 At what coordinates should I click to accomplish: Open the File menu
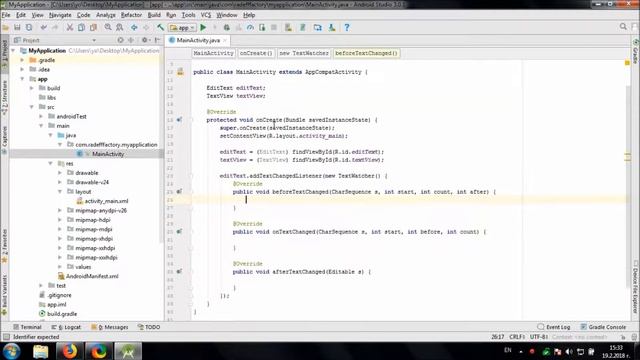[x=6, y=15]
